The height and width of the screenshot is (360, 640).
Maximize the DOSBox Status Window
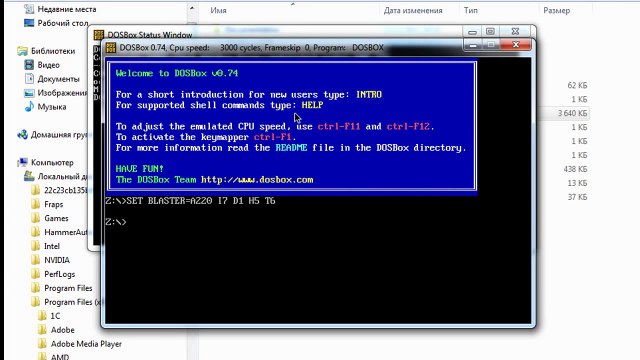(490, 31)
